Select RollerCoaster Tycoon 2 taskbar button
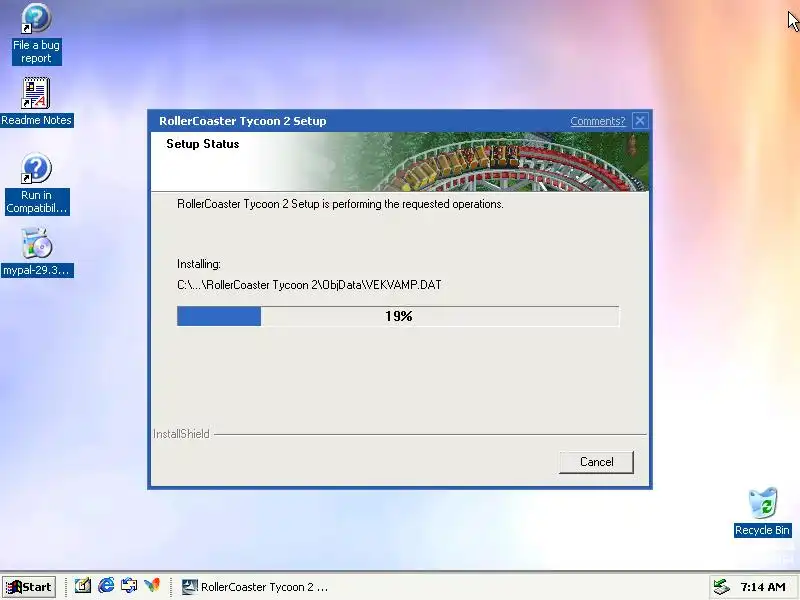Viewport: 800px width, 600px height. pyautogui.click(x=255, y=587)
